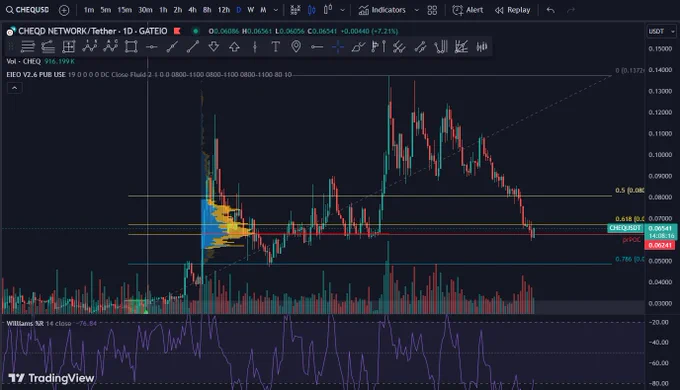
Task: Select the Text tool
Action: [275, 46]
